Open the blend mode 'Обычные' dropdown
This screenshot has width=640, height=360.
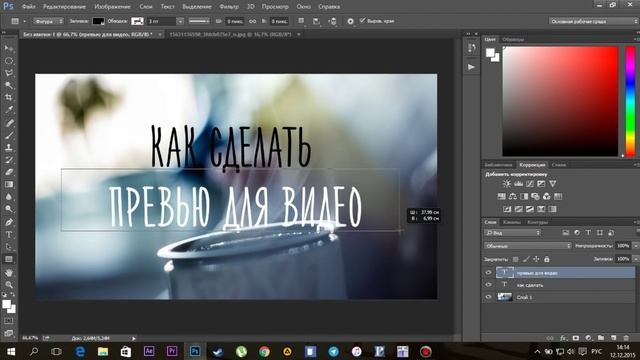coord(528,246)
